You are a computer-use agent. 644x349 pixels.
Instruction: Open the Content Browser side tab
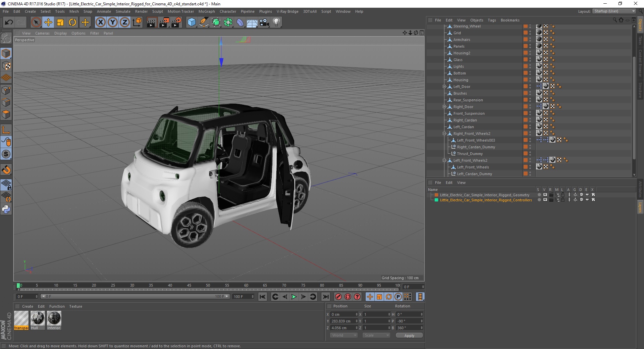(x=640, y=63)
